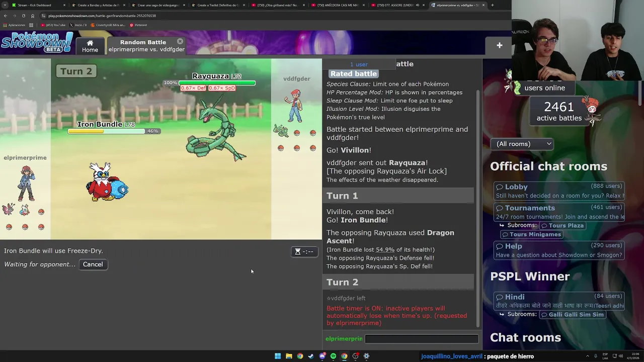Open Steam from the taskbar
Viewport: 644px width, 362px height.
[311, 356]
